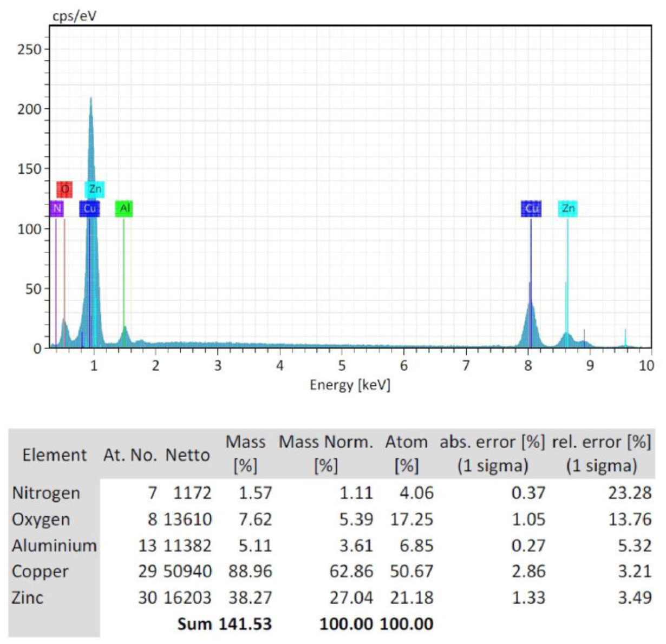Click the red O element marker label
This screenshot has width=666, height=644.
click(64, 189)
